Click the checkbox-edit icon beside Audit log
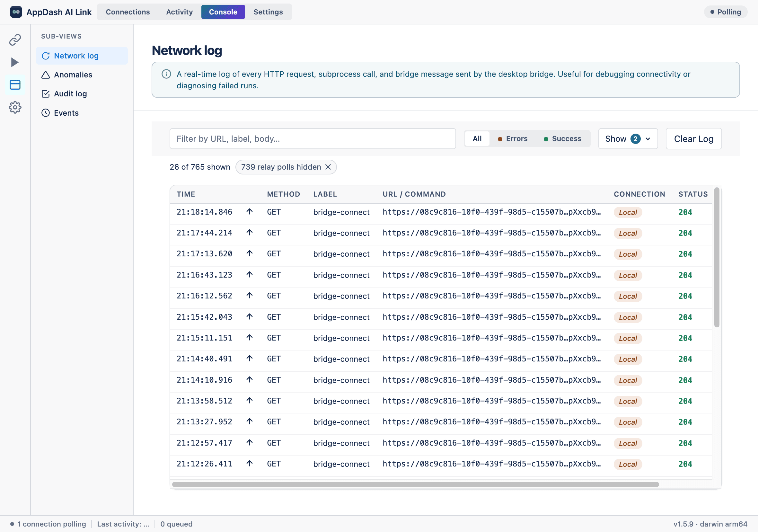Viewport: 758px width, 532px height. point(46,94)
